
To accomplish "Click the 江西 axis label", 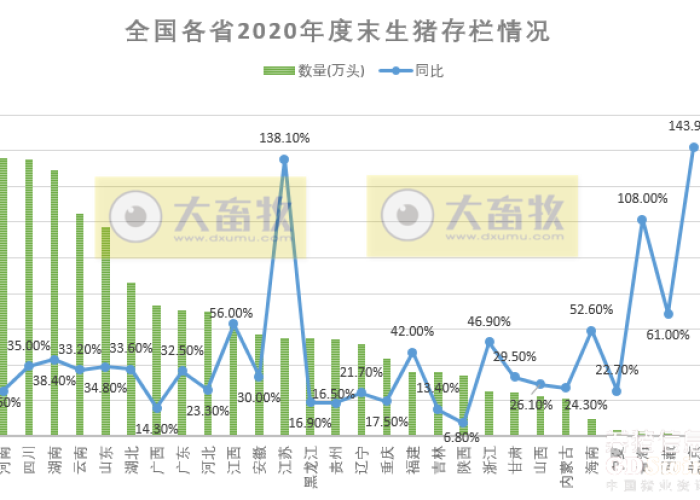I will click(x=233, y=460).
